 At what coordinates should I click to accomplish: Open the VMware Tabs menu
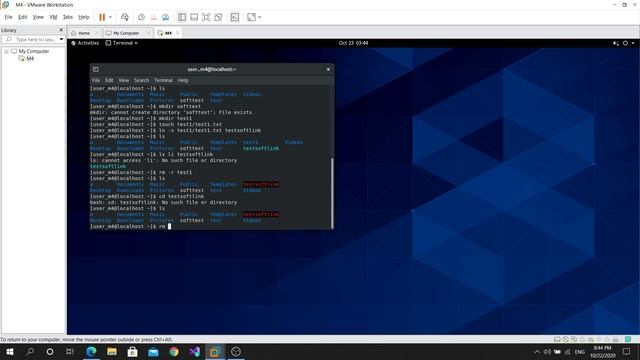pos(68,17)
